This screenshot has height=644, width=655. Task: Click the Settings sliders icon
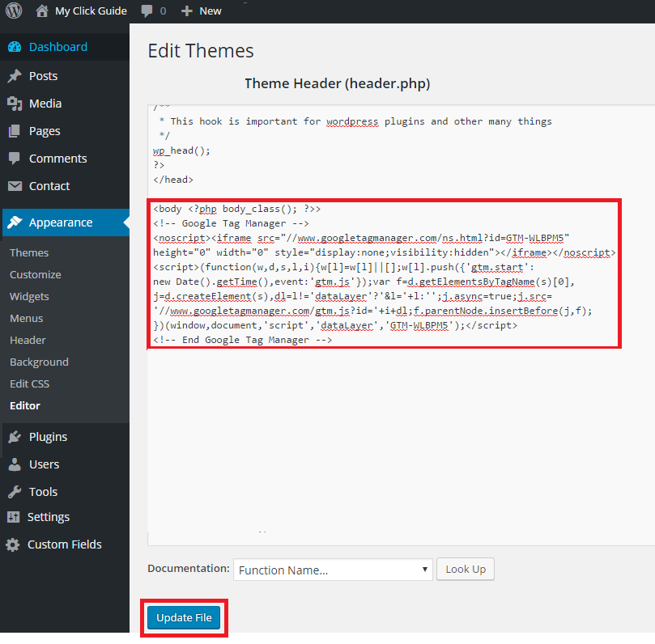pyautogui.click(x=14, y=517)
